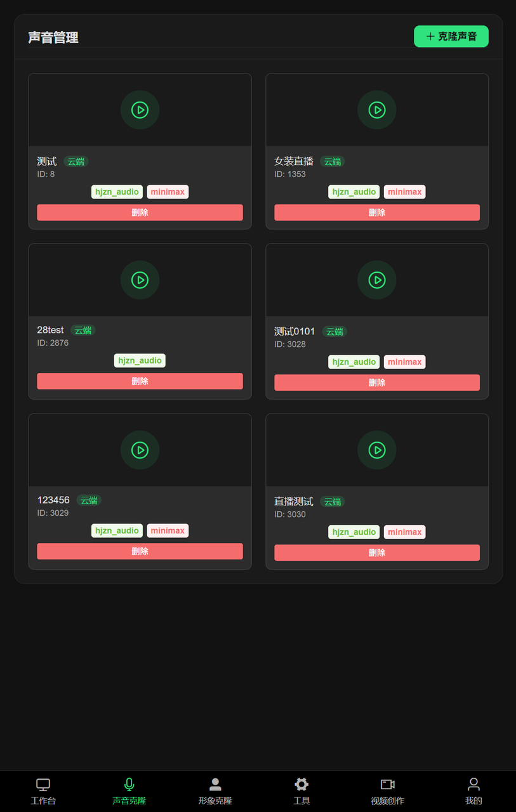
Task: Open the 工作台 workbench tab
Action: [x=43, y=791]
